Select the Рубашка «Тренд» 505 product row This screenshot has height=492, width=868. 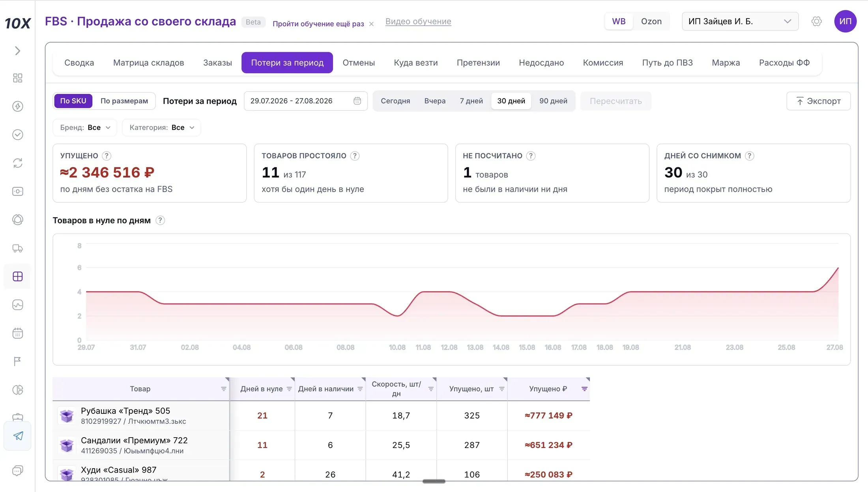pyautogui.click(x=321, y=416)
